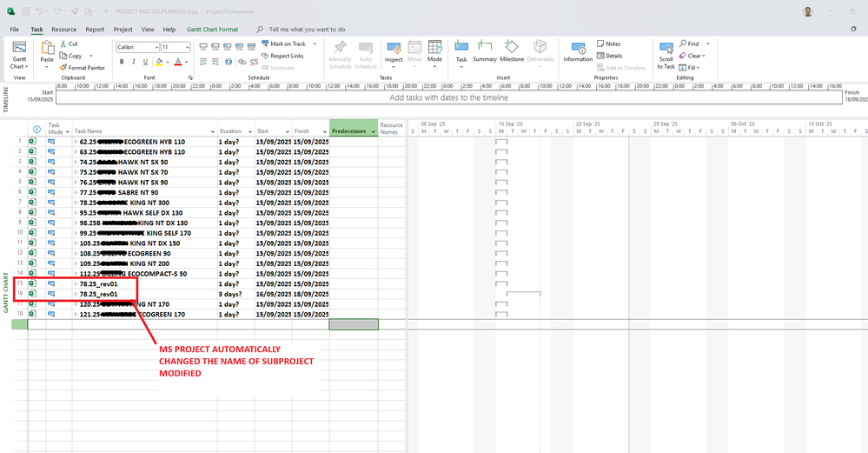Toggle Bold formatting
The height and width of the screenshot is (453, 868).
pos(122,62)
